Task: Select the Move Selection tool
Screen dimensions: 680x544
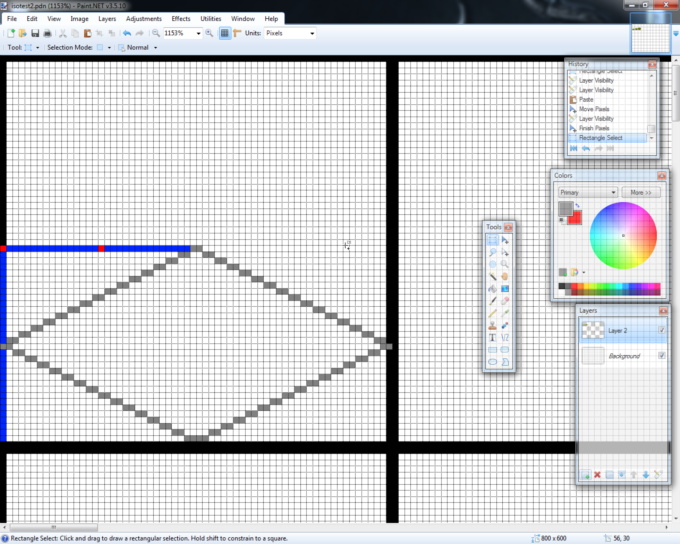Action: [505, 252]
